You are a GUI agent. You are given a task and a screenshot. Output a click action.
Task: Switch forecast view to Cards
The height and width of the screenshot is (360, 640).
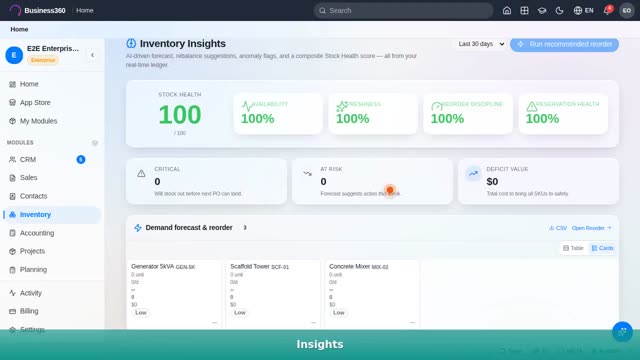(x=602, y=248)
